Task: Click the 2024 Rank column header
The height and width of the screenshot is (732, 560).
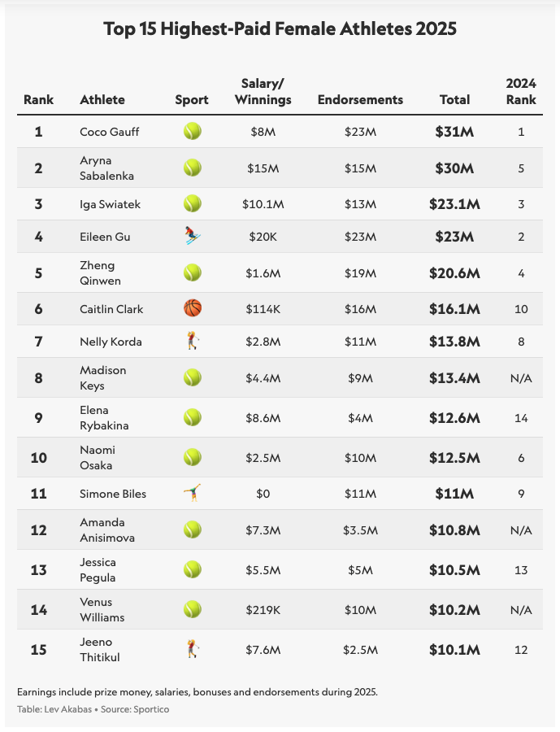Action: coord(521,92)
